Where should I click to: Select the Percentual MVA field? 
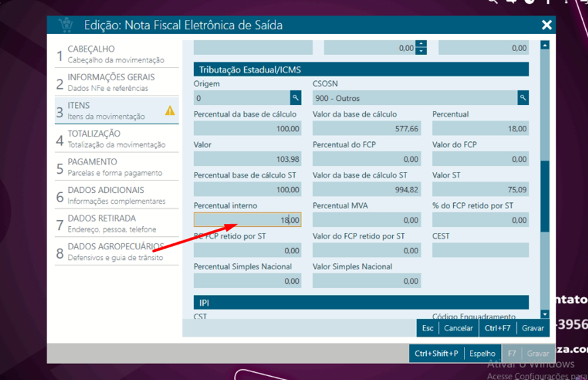pos(366,220)
